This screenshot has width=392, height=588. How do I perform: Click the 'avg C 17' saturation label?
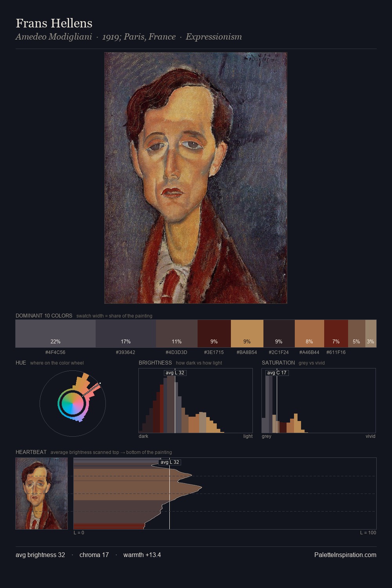tap(277, 372)
